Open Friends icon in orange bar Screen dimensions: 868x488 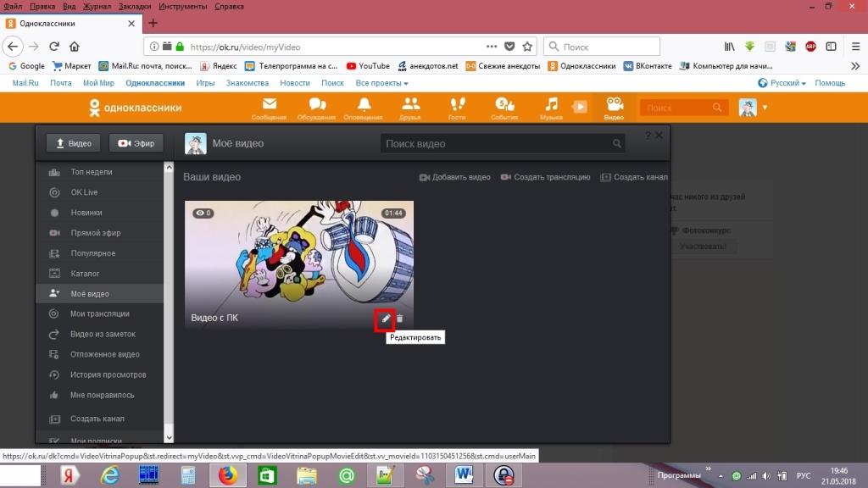[x=410, y=108]
